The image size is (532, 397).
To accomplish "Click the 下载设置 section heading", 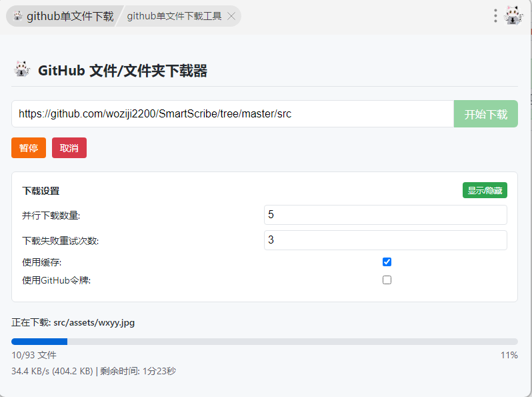I will 41,191.
